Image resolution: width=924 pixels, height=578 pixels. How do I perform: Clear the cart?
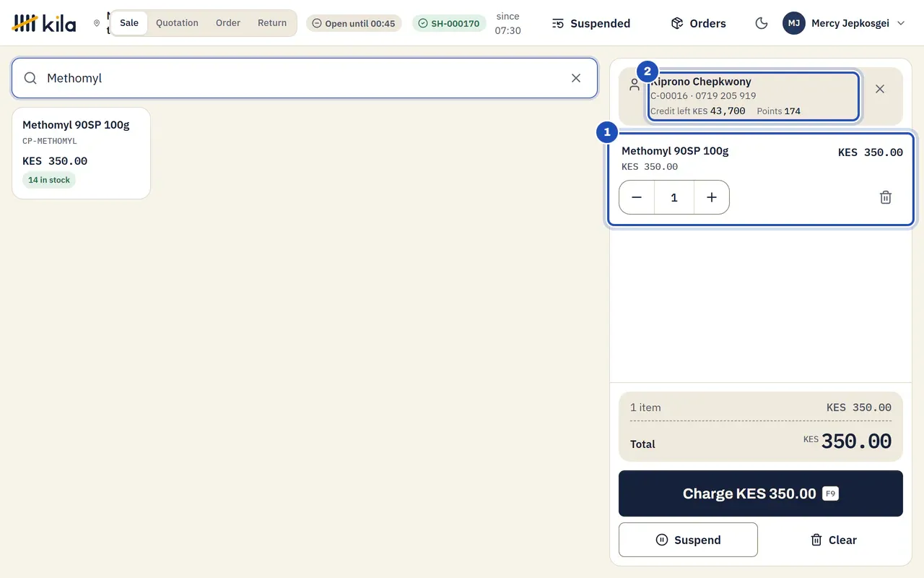[x=833, y=540]
